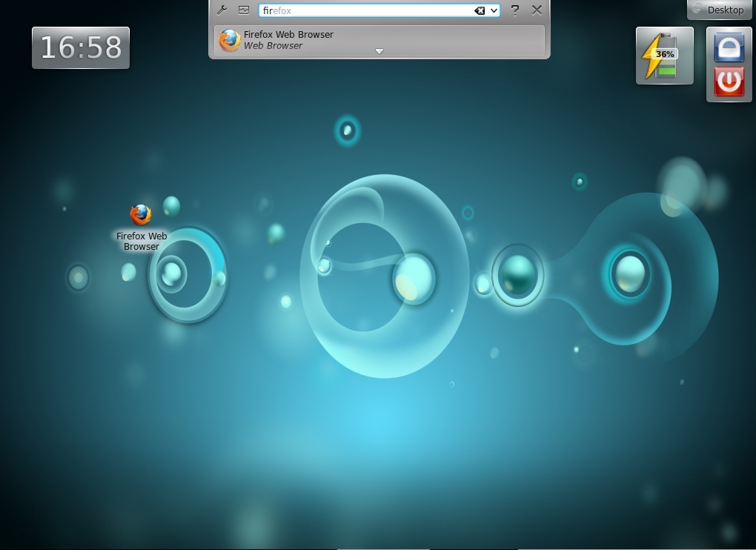Open KRunner help question mark
The height and width of the screenshot is (550, 756).
(x=515, y=10)
